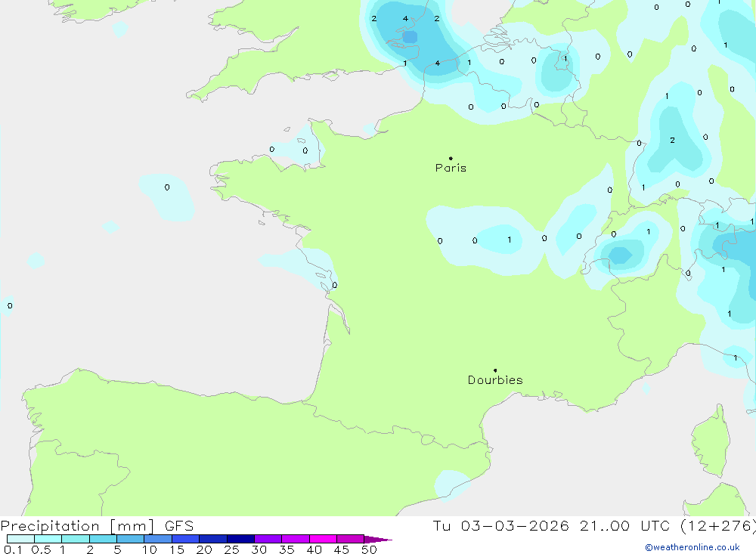Click the '20' legend tick label
The height and width of the screenshot is (554, 756).
tap(204, 549)
